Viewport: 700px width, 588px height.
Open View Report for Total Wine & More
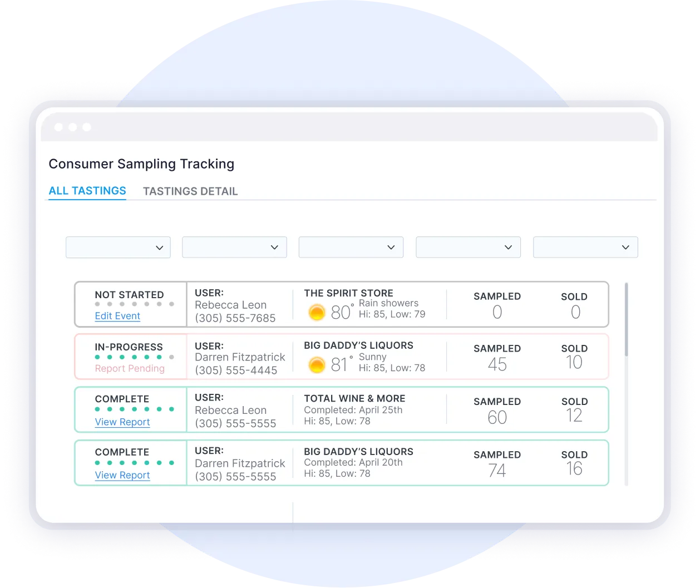122,422
